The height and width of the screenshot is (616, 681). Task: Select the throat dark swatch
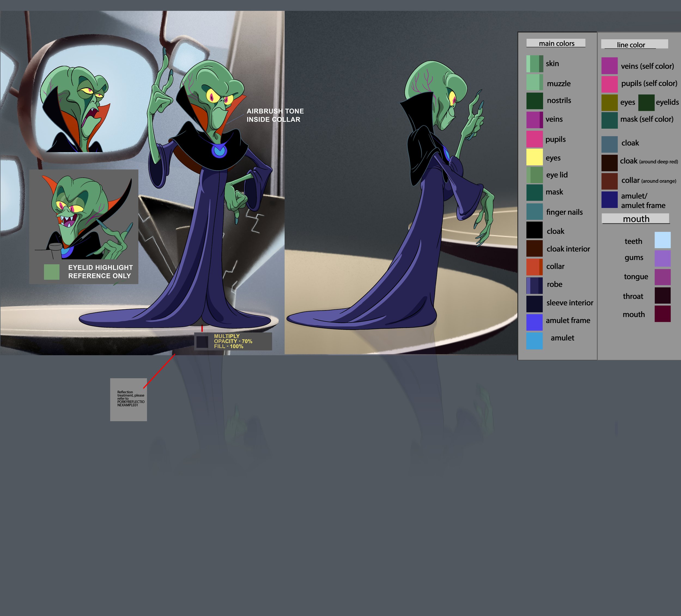click(x=662, y=295)
